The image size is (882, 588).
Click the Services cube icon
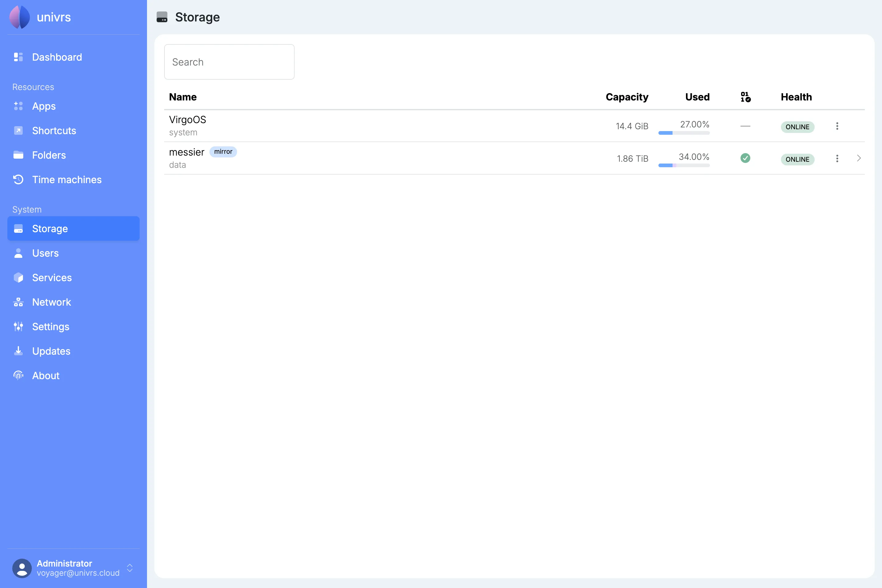(18, 277)
